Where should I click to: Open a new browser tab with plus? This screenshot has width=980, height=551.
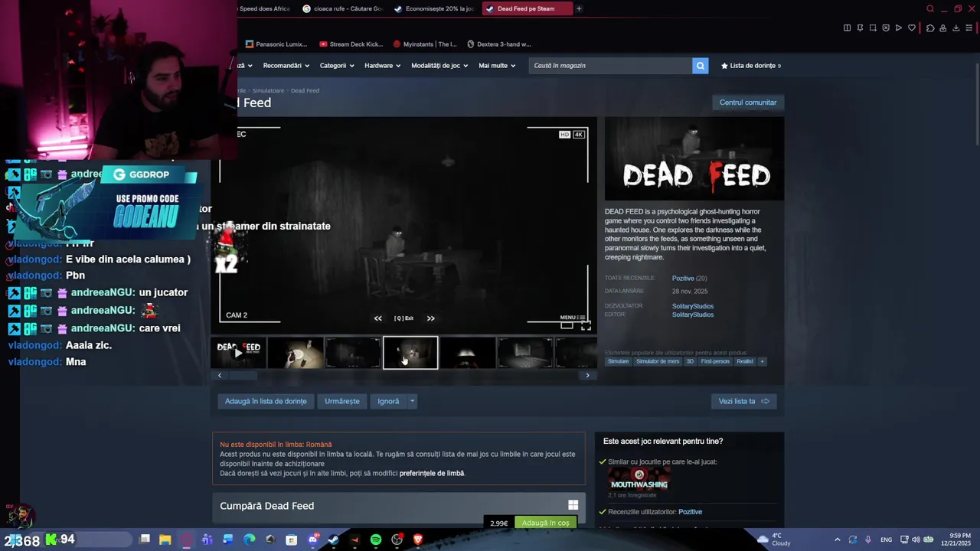579,9
